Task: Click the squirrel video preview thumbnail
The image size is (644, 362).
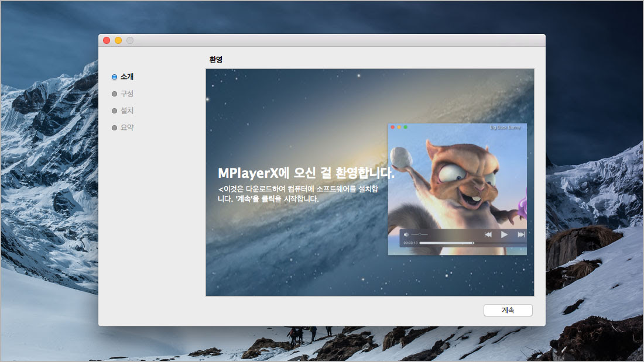Action: click(x=457, y=189)
